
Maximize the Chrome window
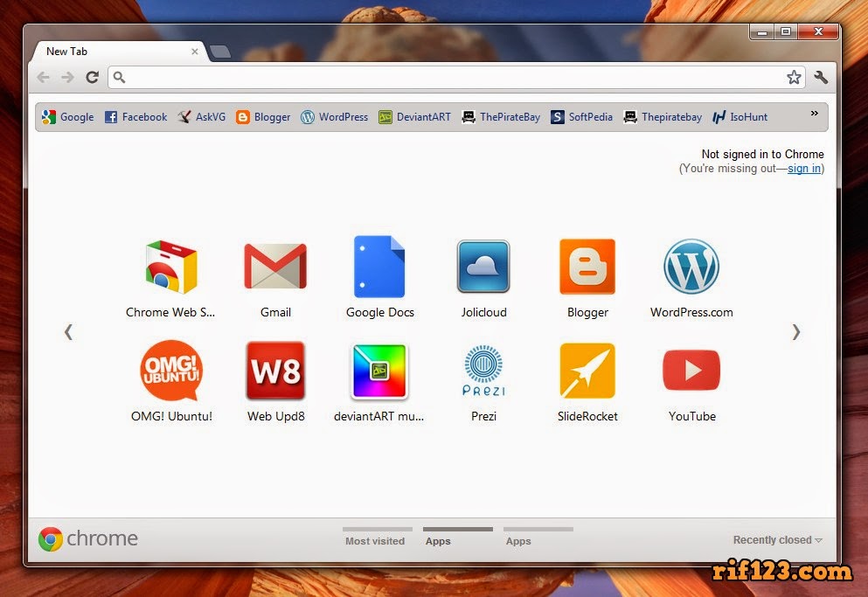pyautogui.click(x=786, y=32)
